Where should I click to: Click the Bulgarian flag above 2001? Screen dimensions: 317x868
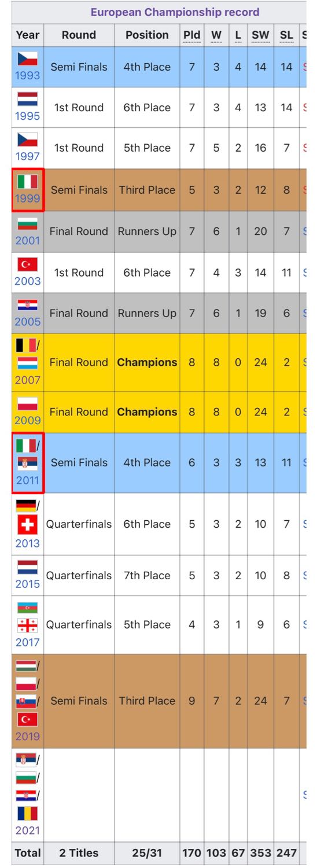(27, 224)
